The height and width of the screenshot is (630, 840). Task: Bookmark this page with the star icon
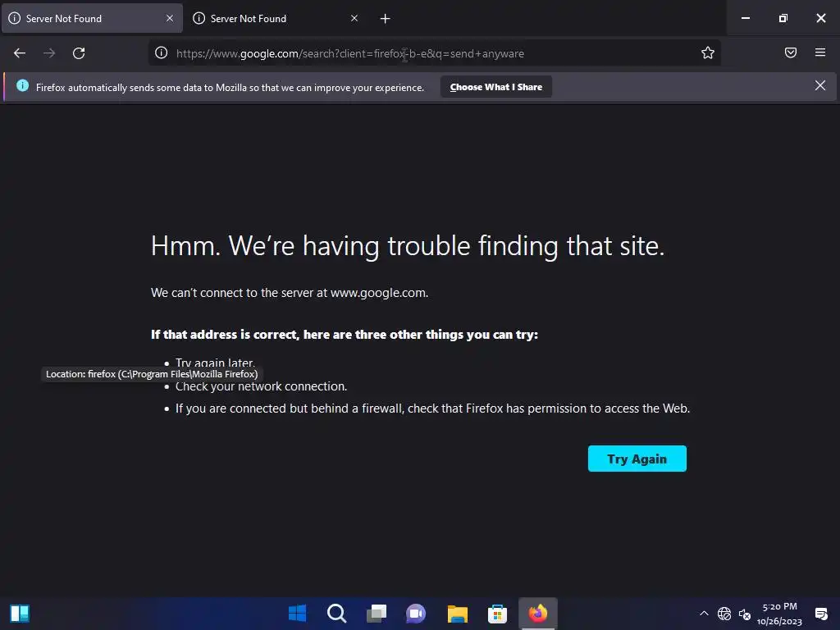708,52
